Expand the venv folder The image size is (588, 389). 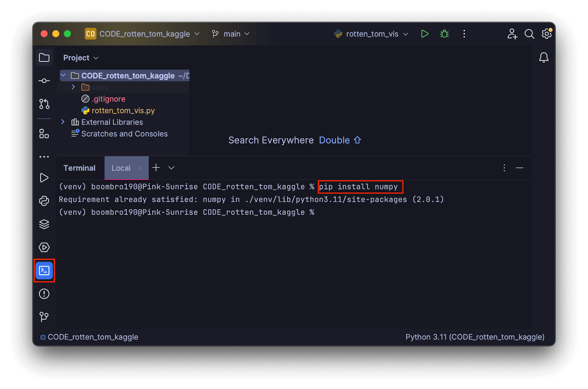click(x=73, y=87)
